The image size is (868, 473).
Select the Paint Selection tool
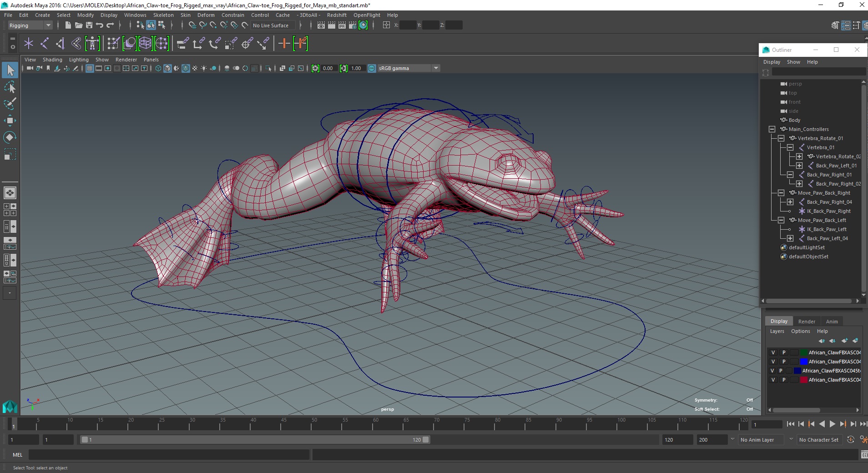click(10, 104)
